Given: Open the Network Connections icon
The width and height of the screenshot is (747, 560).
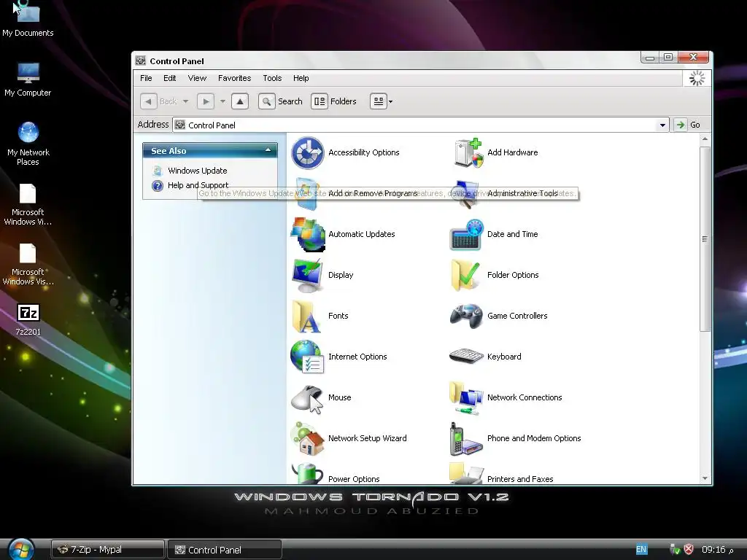Looking at the screenshot, I should pos(466,398).
